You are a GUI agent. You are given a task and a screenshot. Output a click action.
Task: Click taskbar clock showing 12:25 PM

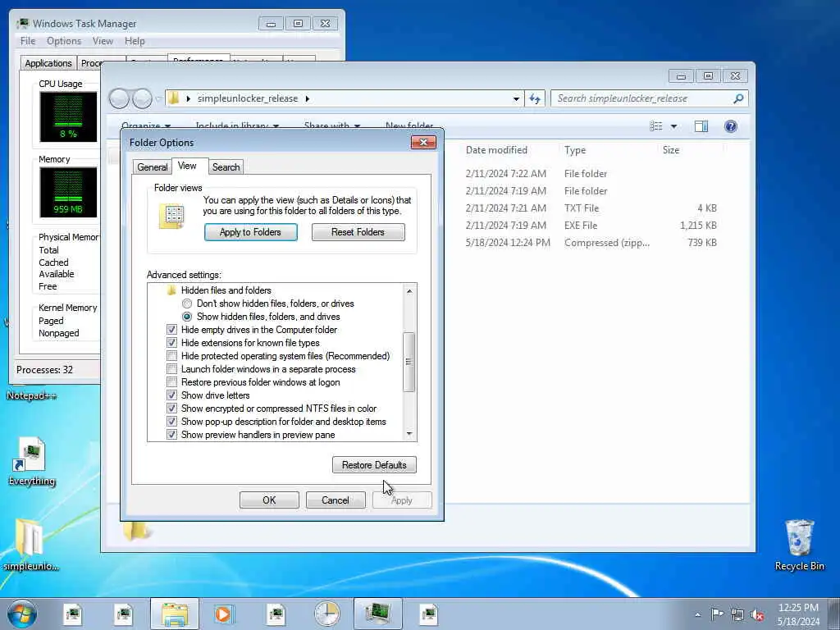point(798,614)
